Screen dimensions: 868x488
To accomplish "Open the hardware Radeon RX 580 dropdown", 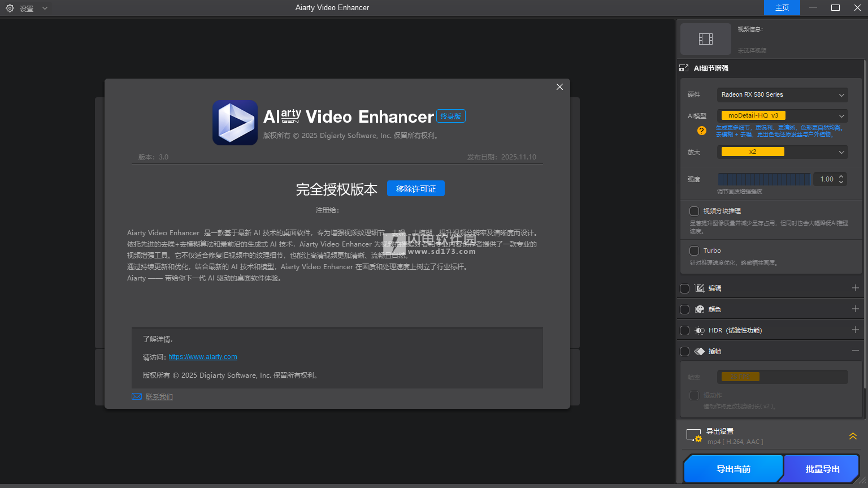I will point(782,95).
